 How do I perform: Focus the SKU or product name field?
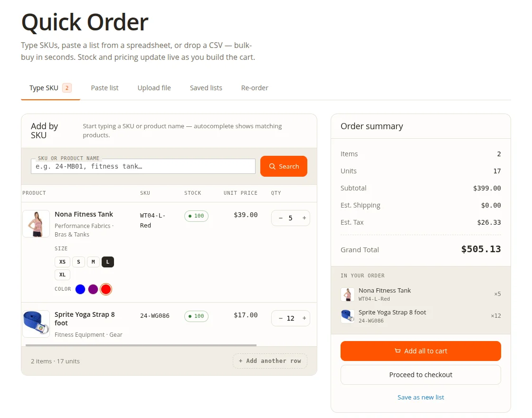[143, 166]
